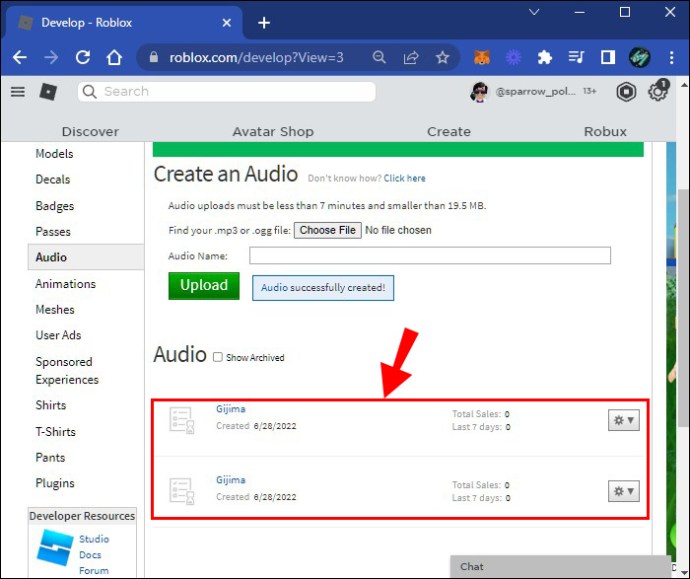The height and width of the screenshot is (579, 690).
Task: Open the hamburger navigation menu
Action: point(18,92)
